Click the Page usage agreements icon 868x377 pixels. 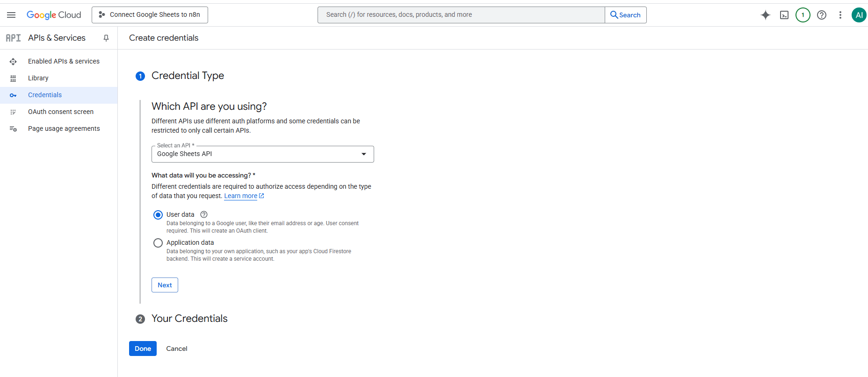click(x=13, y=129)
